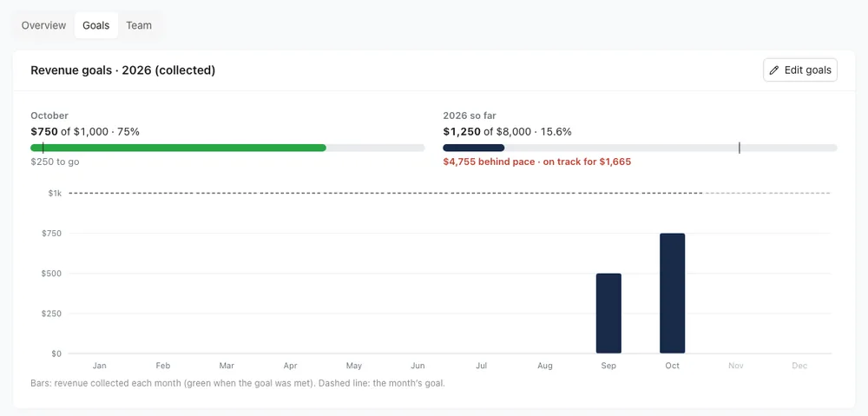
Task: Click the 'Feb' axis label
Action: [x=163, y=366]
